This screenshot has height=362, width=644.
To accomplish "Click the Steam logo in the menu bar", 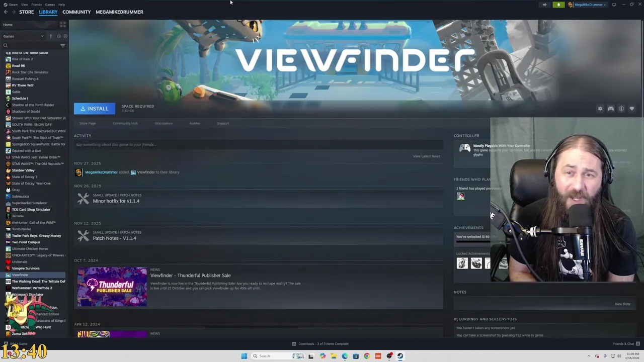I will 6,5.
